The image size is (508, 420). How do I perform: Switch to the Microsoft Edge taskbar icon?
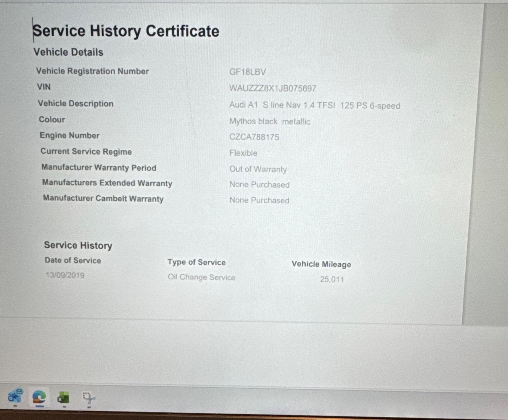pyautogui.click(x=39, y=397)
